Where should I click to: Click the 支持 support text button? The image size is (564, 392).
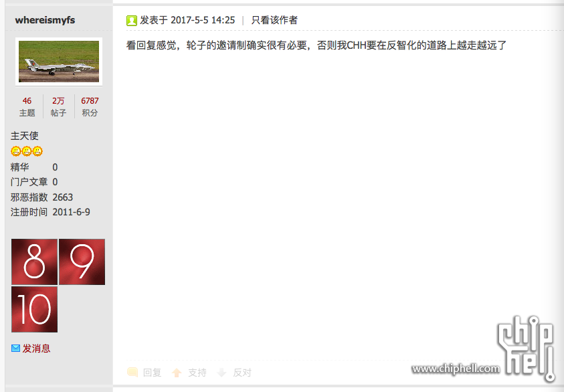pos(197,373)
